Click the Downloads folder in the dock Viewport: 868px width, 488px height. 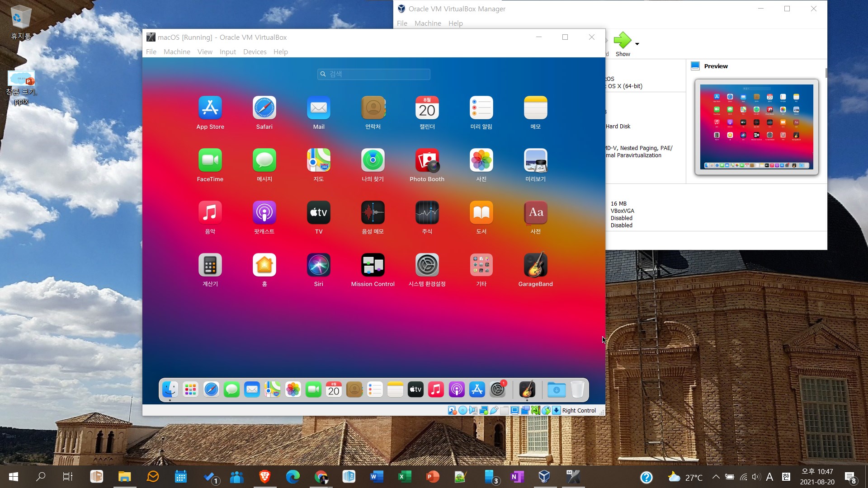coord(556,389)
